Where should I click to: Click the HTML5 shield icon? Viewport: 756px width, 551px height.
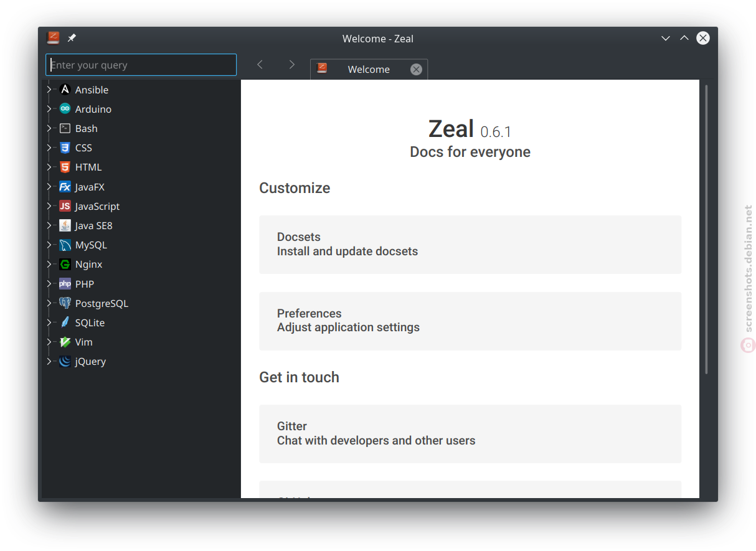[x=65, y=167]
